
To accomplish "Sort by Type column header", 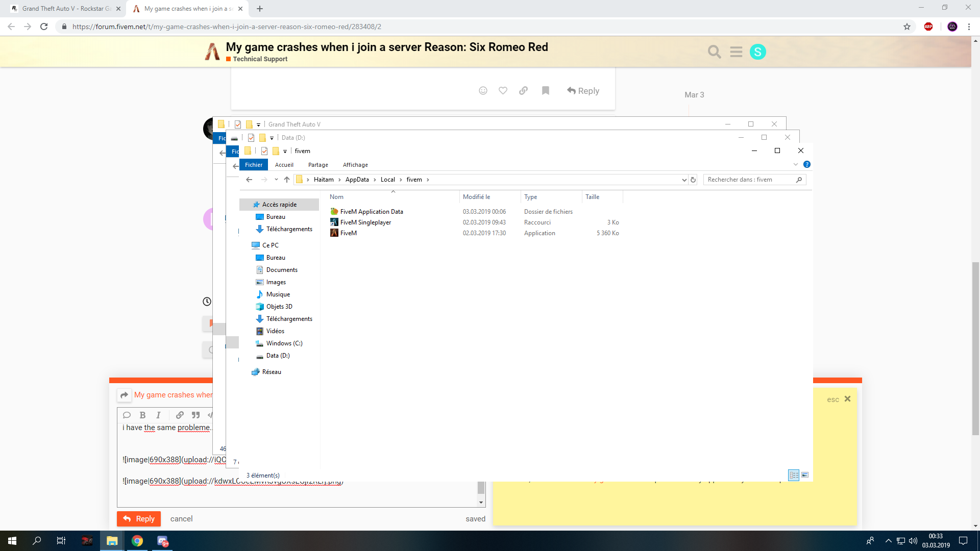I will [x=551, y=197].
